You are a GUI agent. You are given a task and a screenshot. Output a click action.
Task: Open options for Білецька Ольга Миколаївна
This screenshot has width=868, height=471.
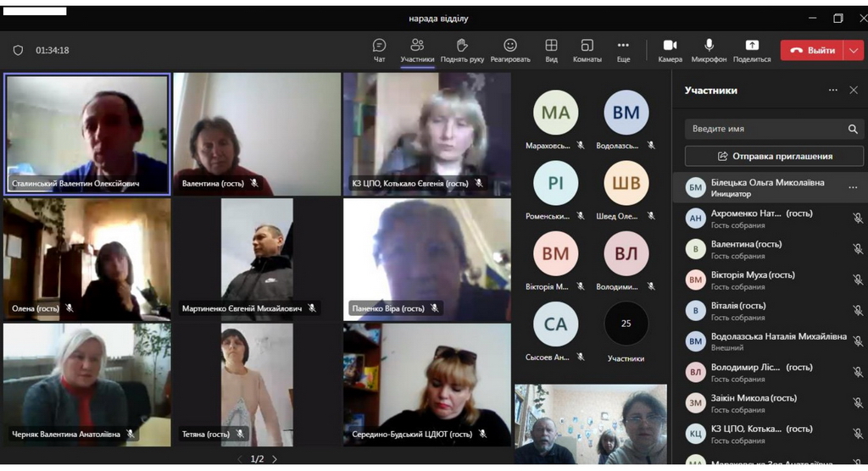[x=853, y=187]
